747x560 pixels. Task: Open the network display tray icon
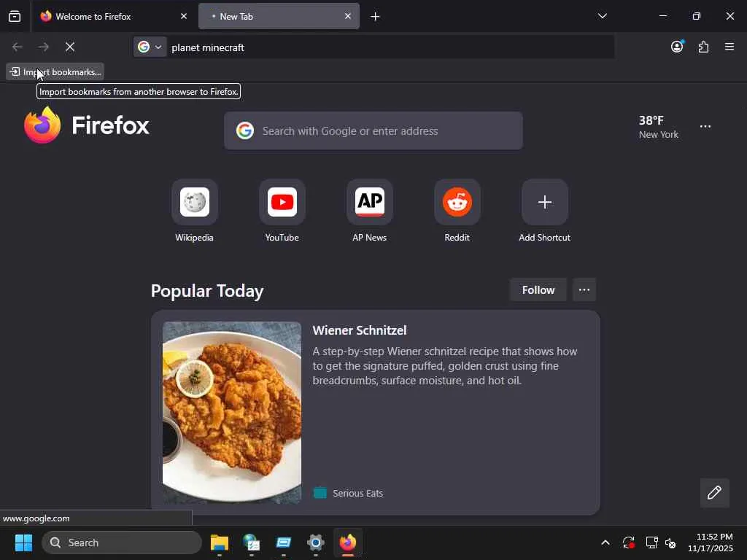pyautogui.click(x=651, y=542)
